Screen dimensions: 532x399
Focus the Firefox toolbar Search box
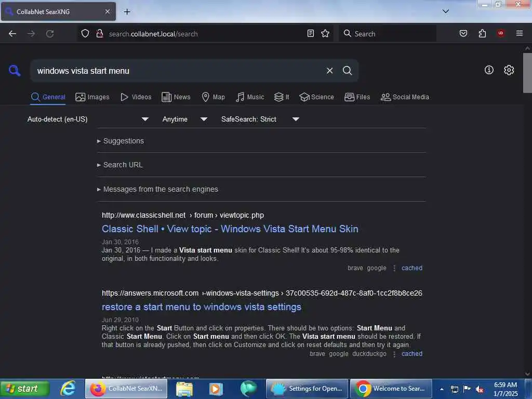point(388,34)
